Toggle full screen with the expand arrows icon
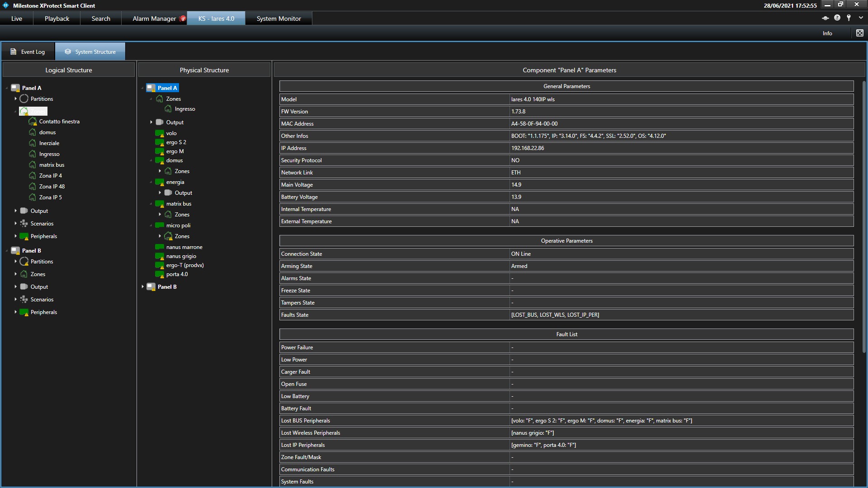 point(860,33)
